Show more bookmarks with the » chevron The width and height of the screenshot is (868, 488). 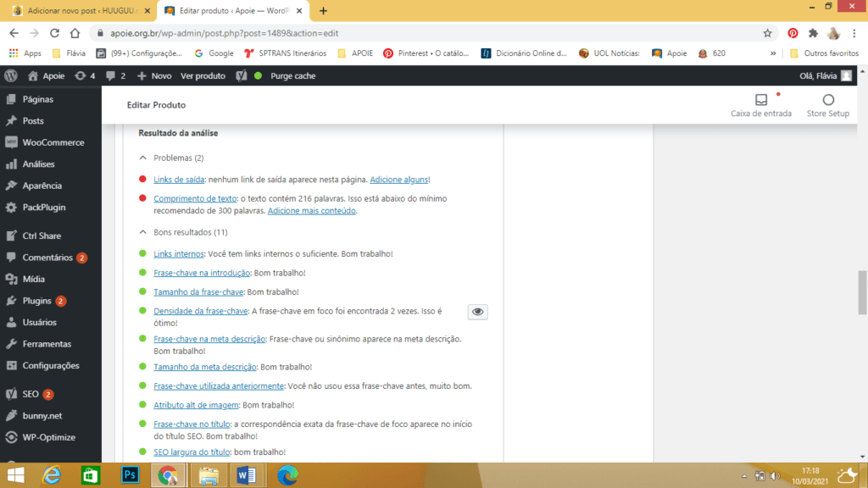[x=773, y=53]
